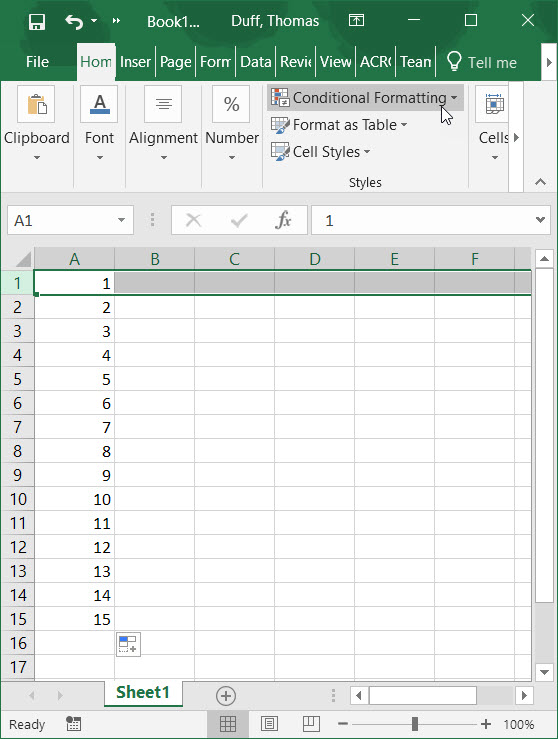The height and width of the screenshot is (739, 558).
Task: Click the Undo arrow icon
Action: click(x=74, y=21)
